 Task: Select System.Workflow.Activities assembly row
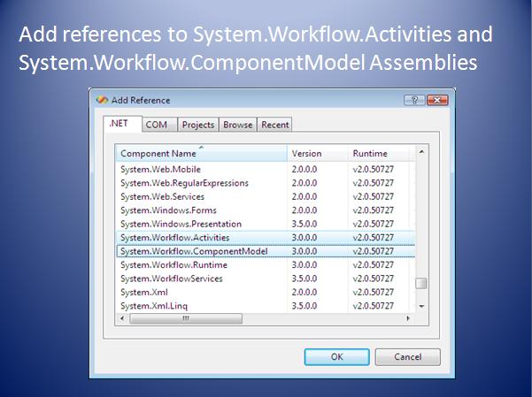coord(174,238)
